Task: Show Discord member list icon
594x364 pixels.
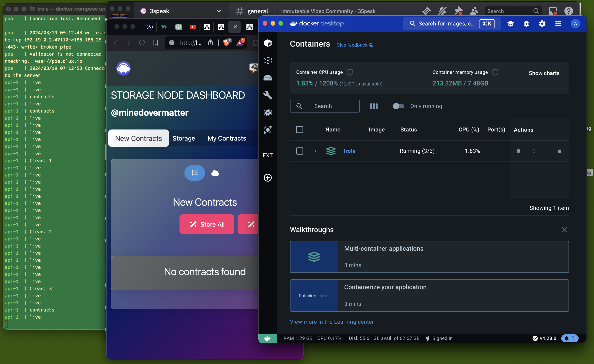Action: point(474,11)
